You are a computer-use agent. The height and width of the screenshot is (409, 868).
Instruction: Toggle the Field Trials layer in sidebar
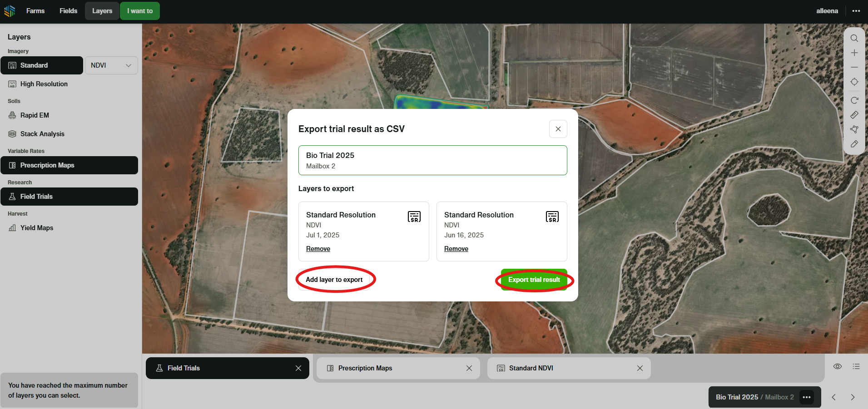[x=69, y=197]
